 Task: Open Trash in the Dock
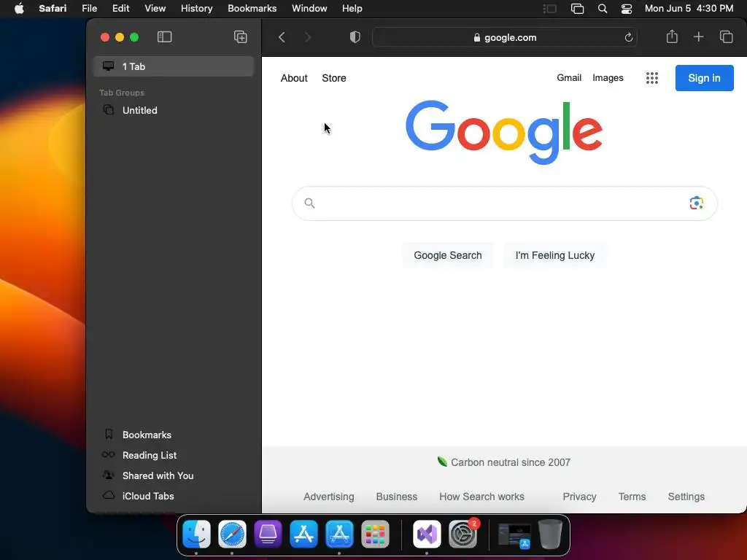pyautogui.click(x=550, y=534)
